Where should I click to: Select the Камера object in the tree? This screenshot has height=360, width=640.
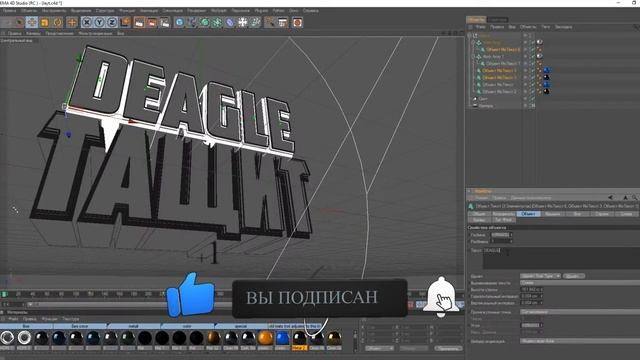click(486, 106)
